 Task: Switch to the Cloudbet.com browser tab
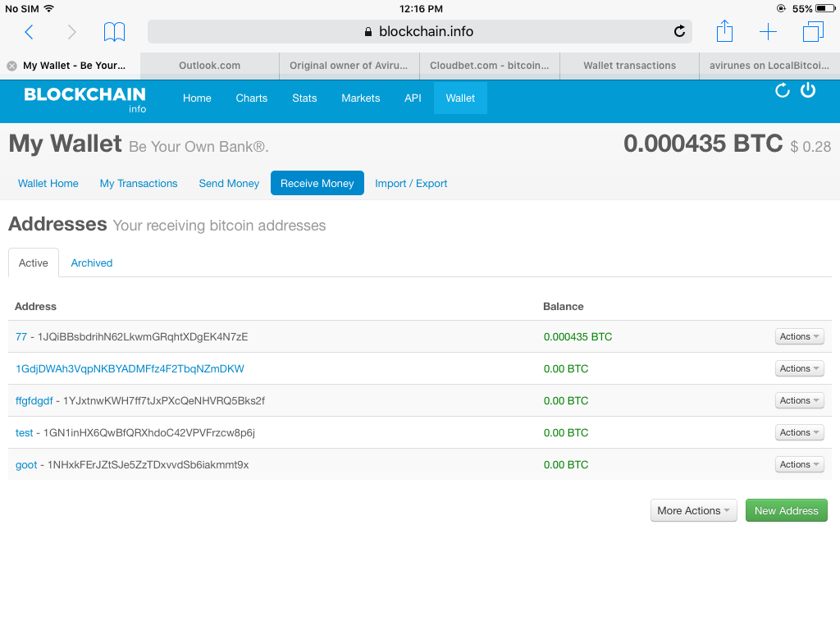pyautogui.click(x=490, y=66)
